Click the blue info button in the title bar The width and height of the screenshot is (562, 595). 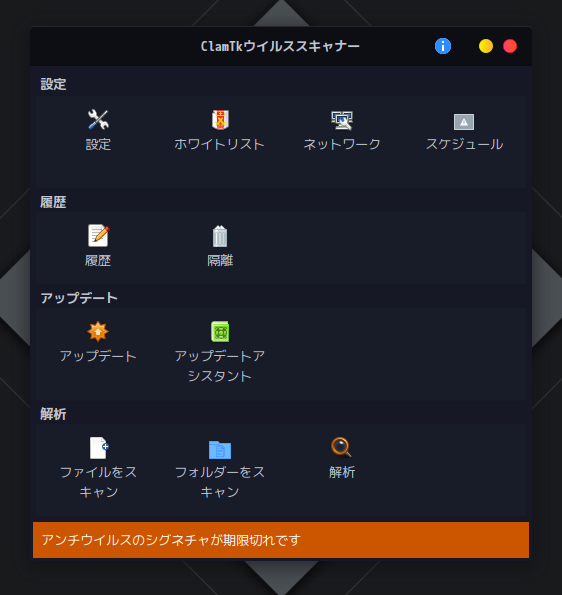pyautogui.click(x=443, y=46)
